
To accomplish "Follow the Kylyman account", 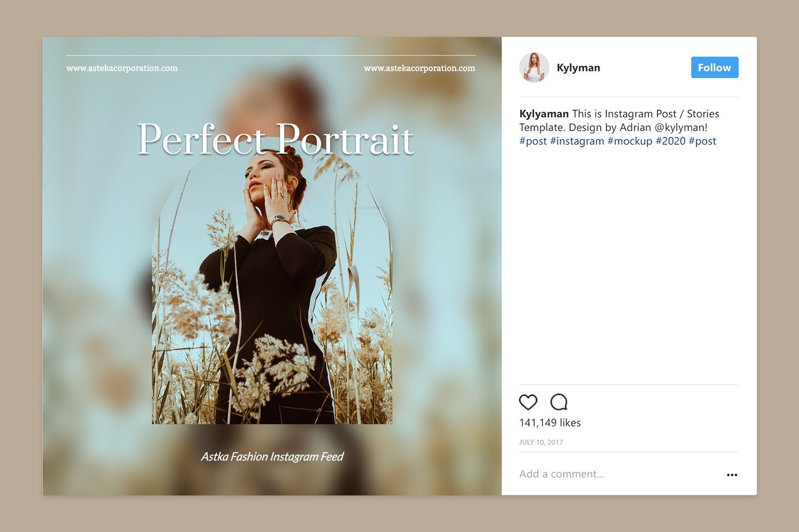I will point(714,68).
